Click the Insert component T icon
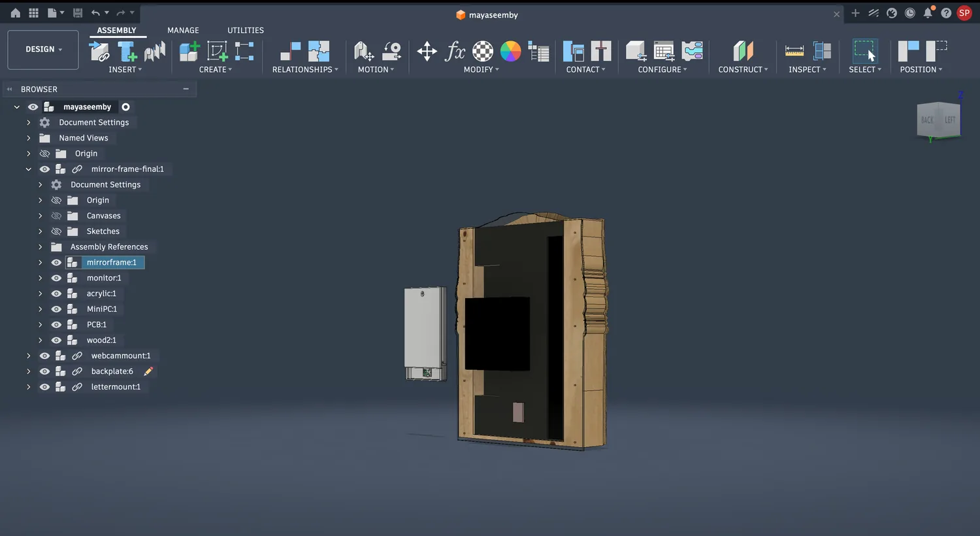This screenshot has height=536, width=980. 127,51
